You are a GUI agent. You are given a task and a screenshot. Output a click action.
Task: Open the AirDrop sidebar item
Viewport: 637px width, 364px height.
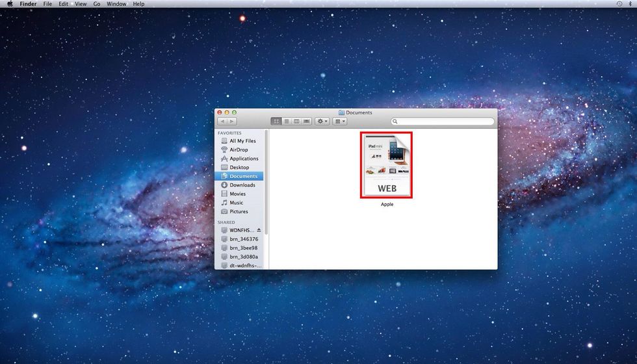tap(238, 149)
